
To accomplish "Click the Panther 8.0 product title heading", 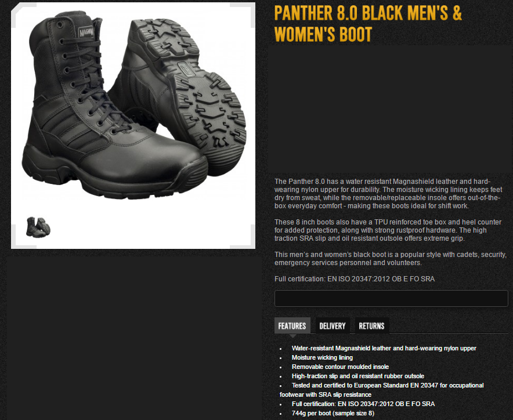I will click(368, 24).
